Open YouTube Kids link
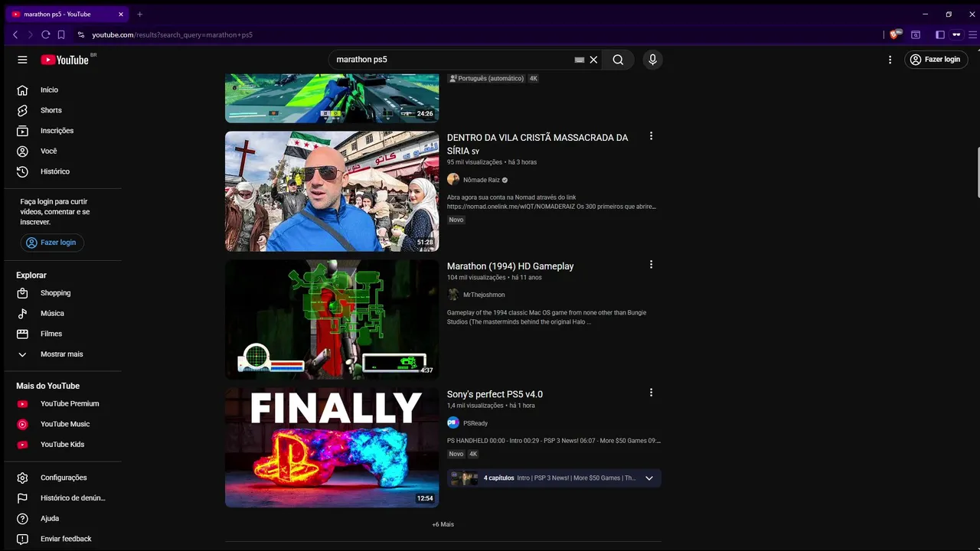Screen dimensions: 980x551 [61, 445]
